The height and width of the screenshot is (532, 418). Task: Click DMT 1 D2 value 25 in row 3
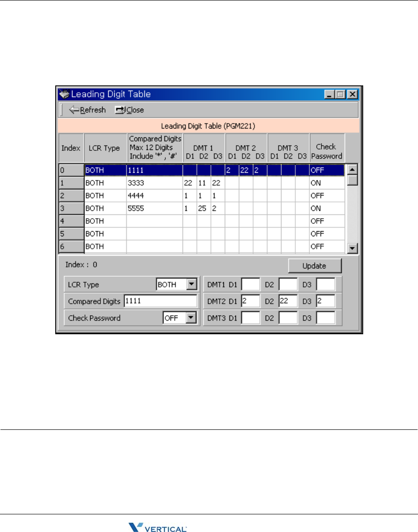(x=204, y=208)
